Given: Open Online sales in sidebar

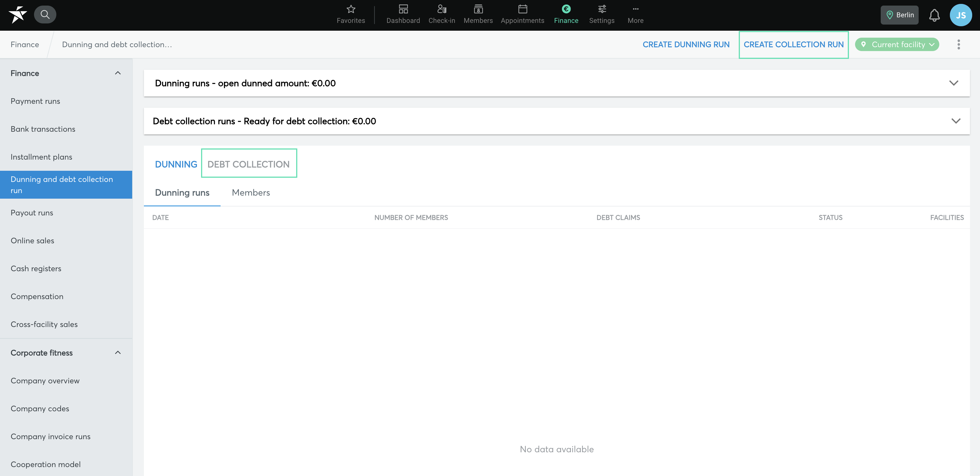Looking at the screenshot, I should coord(66,241).
